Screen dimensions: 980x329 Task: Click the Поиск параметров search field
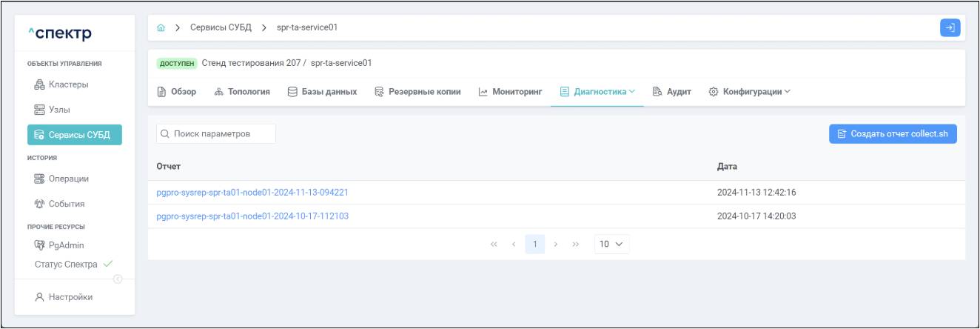coord(216,134)
